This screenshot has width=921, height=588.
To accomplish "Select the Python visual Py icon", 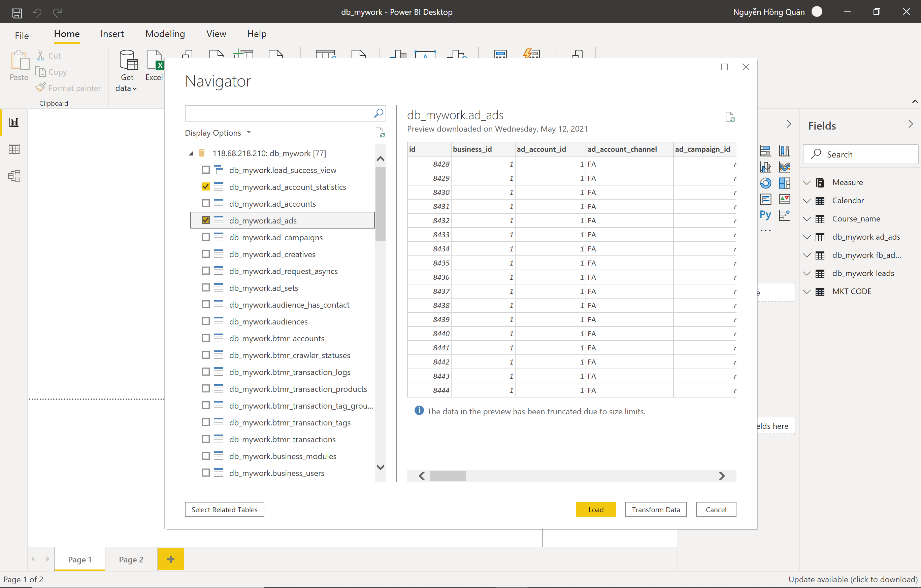I will pos(765,215).
